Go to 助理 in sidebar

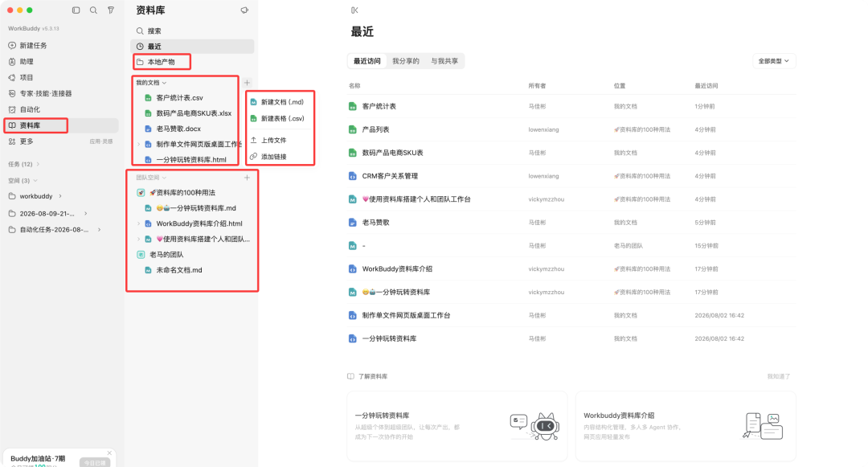tap(26, 61)
